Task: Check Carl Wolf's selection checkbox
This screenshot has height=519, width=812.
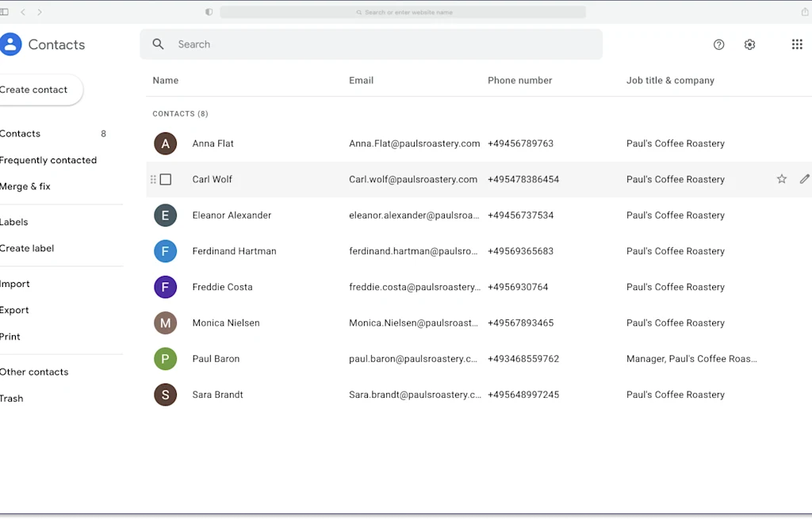Action: pos(166,179)
